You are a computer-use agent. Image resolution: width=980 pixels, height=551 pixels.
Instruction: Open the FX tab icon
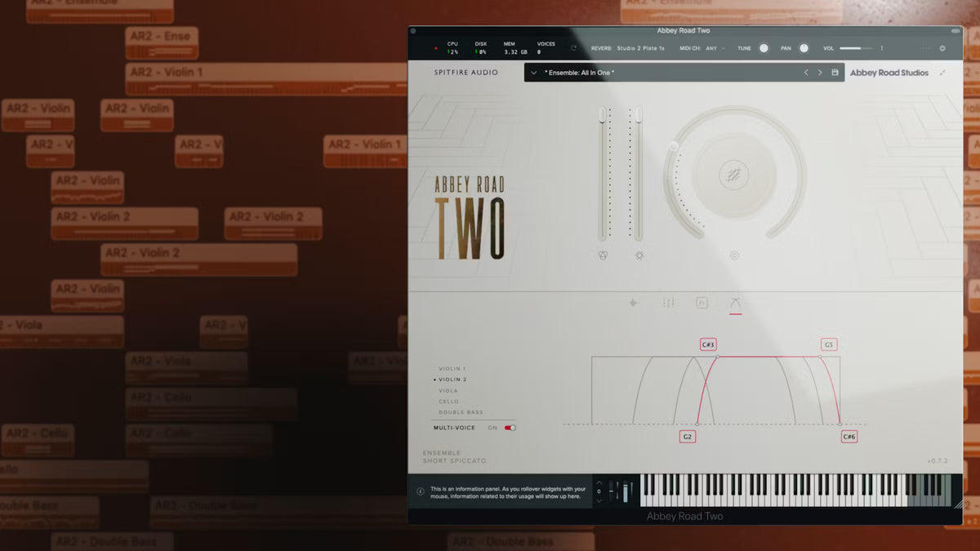coord(702,303)
